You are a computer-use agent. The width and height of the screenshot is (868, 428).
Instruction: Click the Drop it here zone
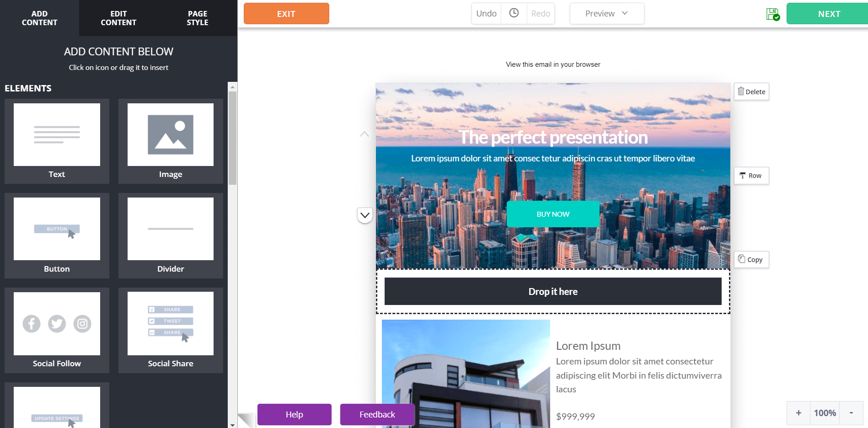(x=553, y=291)
